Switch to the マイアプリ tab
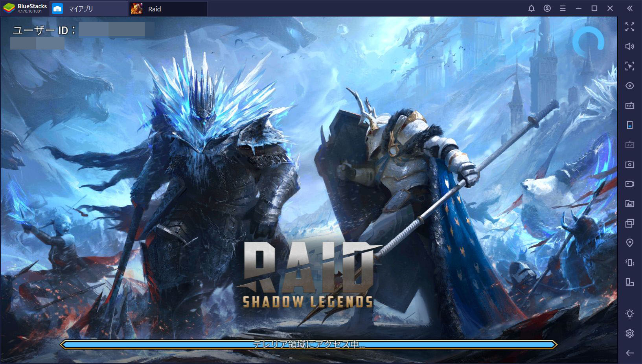The width and height of the screenshot is (642, 364). click(x=90, y=9)
